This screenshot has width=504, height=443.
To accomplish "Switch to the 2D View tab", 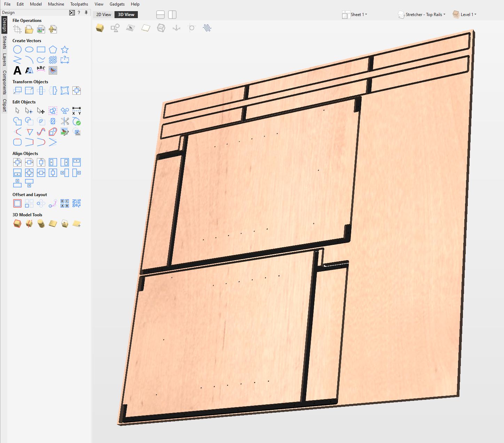I will tap(104, 15).
